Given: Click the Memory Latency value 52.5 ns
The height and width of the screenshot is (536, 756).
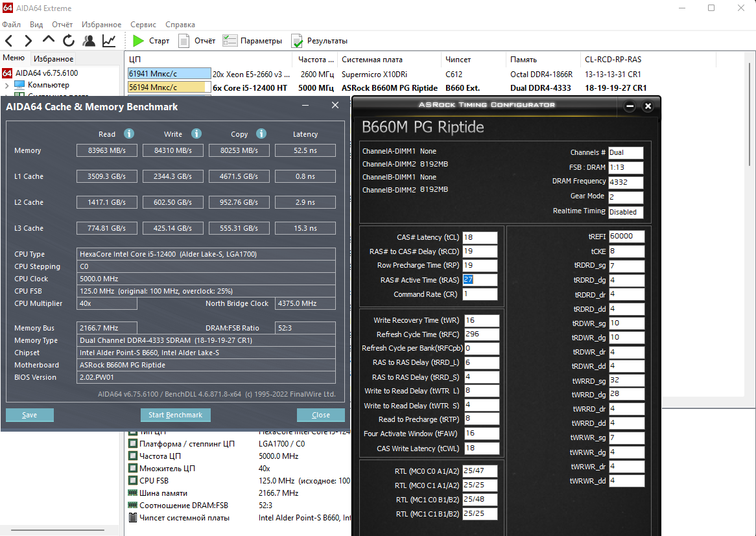Looking at the screenshot, I should click(x=305, y=150).
